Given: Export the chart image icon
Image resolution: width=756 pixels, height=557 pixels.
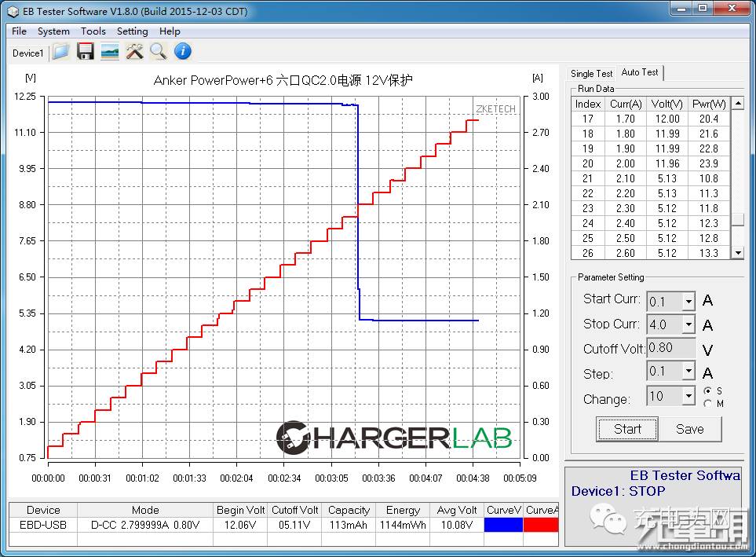Looking at the screenshot, I should pyautogui.click(x=110, y=52).
